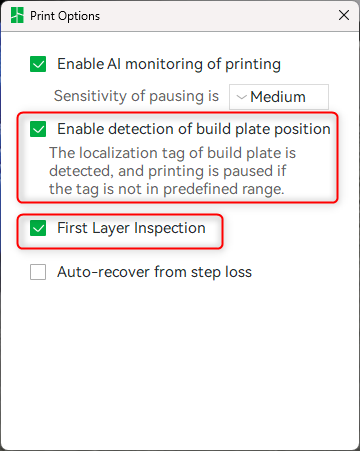Screen dimensions: 360x451
Task: Uncheck Enable detection of build plate position
Action: click(38, 129)
